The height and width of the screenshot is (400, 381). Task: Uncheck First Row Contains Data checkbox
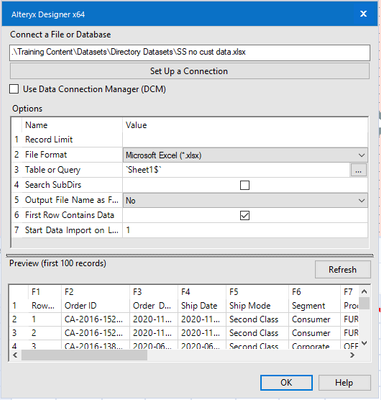click(x=245, y=215)
